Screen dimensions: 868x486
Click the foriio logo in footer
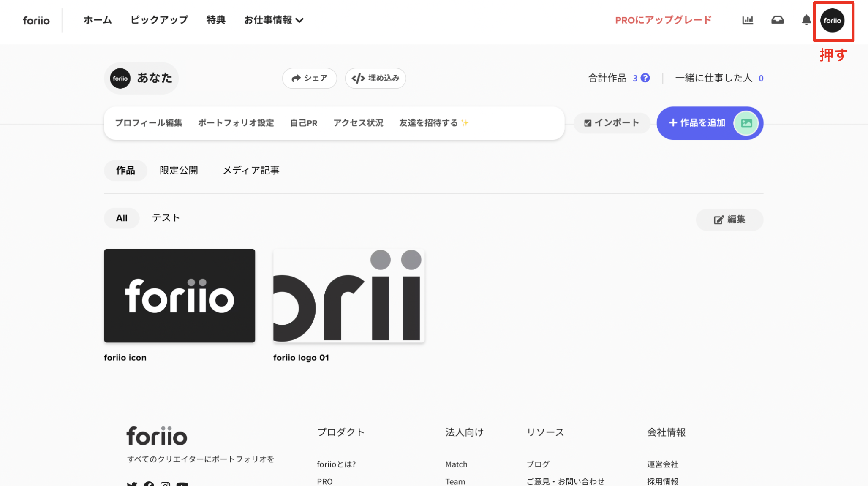pos(157,436)
